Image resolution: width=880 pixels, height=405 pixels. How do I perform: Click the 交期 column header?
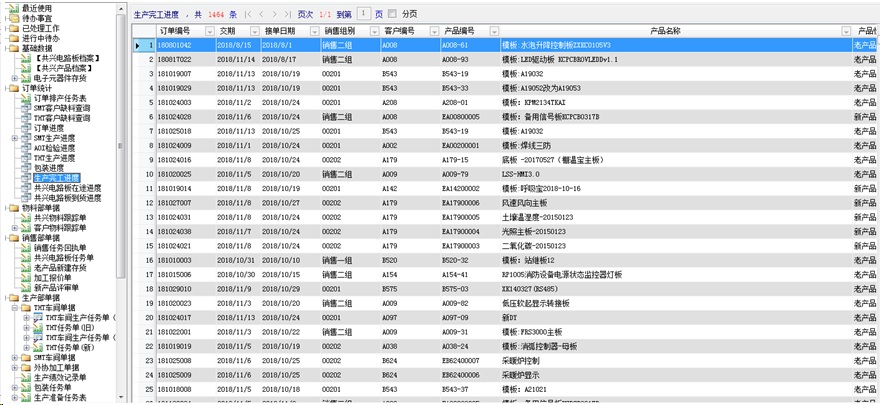[x=228, y=31]
